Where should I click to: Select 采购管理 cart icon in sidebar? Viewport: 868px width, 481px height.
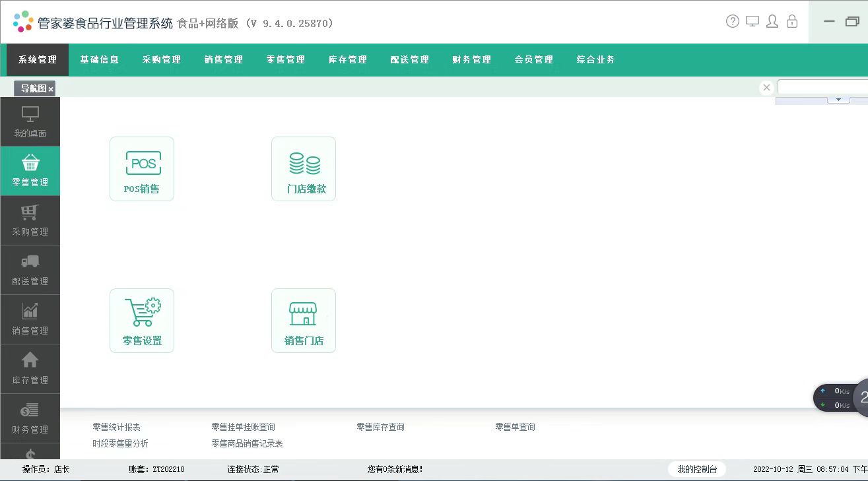click(x=30, y=220)
